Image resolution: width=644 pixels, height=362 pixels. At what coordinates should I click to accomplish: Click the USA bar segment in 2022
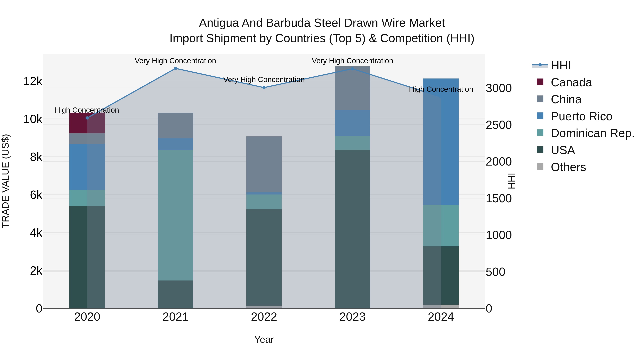(x=264, y=257)
